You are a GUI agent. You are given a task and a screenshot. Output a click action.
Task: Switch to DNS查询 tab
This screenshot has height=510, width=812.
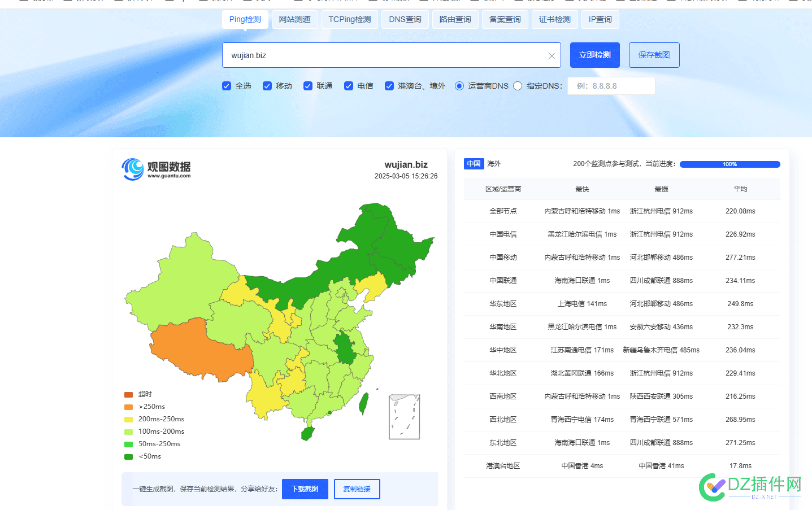[x=405, y=19]
